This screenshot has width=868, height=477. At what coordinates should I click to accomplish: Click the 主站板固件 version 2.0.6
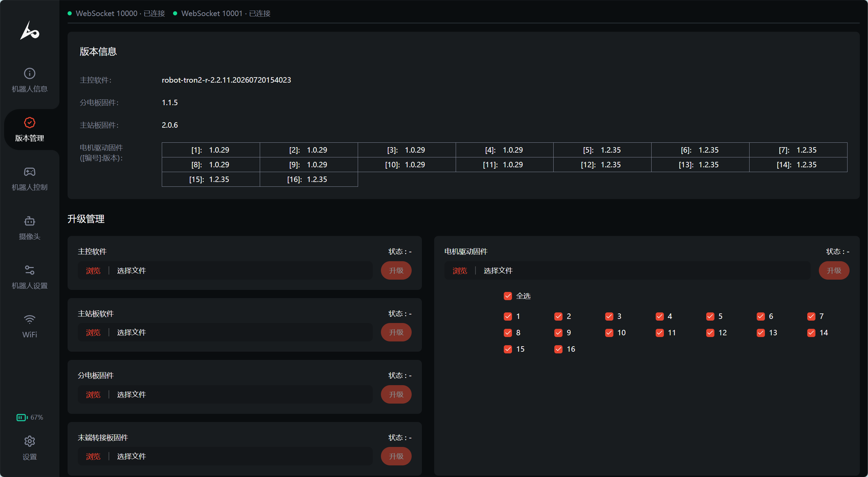click(x=170, y=125)
